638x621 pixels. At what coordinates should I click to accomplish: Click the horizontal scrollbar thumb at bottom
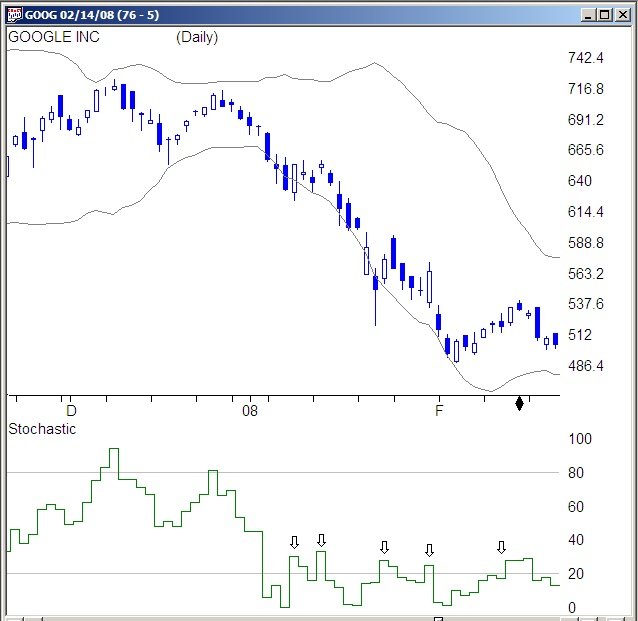pos(437,618)
